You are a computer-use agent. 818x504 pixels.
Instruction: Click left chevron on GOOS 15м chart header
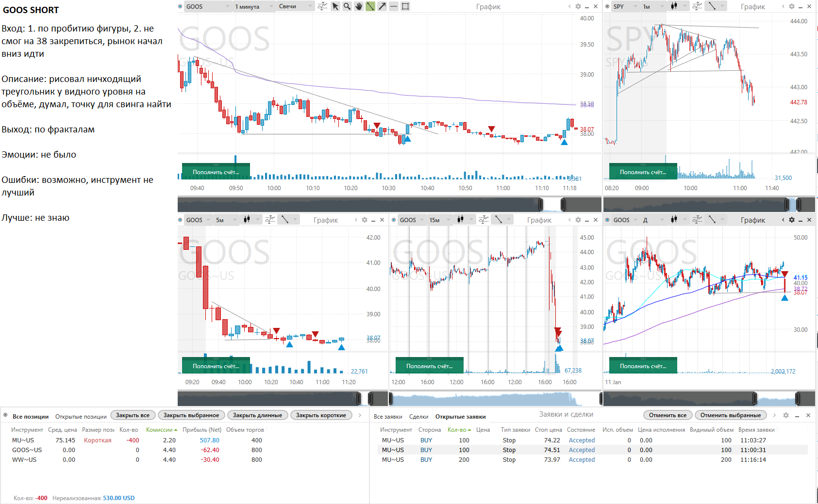[569, 220]
